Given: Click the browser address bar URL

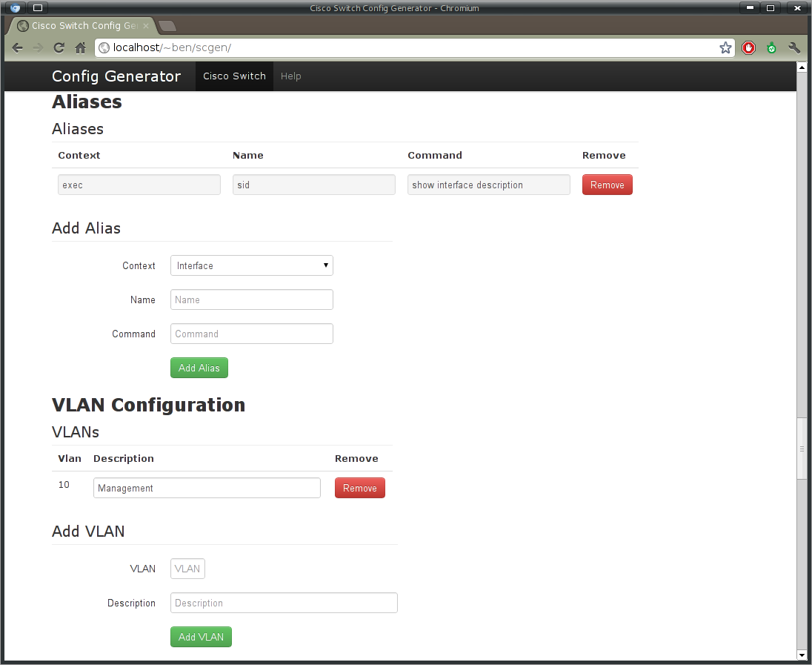Looking at the screenshot, I should point(407,47).
